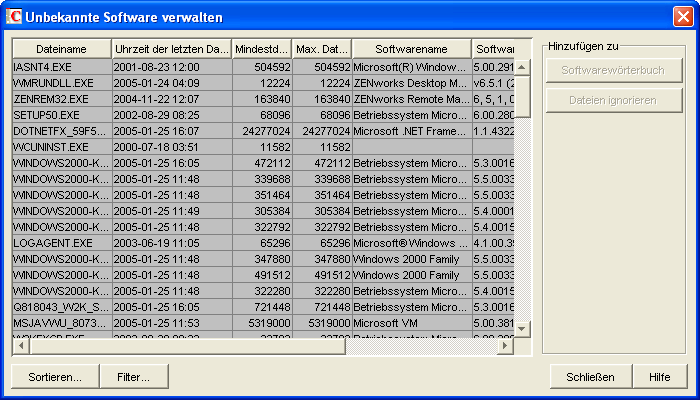Open the Sortieren... dialog
This screenshot has height=400, width=700.
pos(55,377)
